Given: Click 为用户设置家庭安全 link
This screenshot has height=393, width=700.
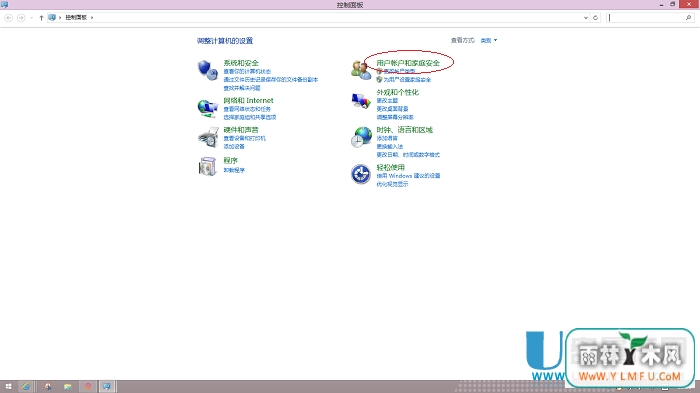Looking at the screenshot, I should coord(407,79).
